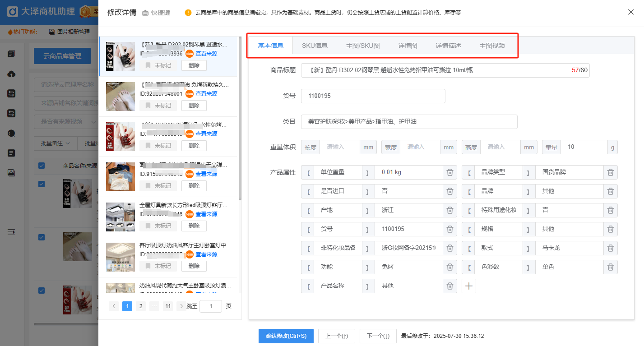This screenshot has height=346, width=644.
Task: Delete the 酷丹 D302 list item
Action: (x=194, y=65)
